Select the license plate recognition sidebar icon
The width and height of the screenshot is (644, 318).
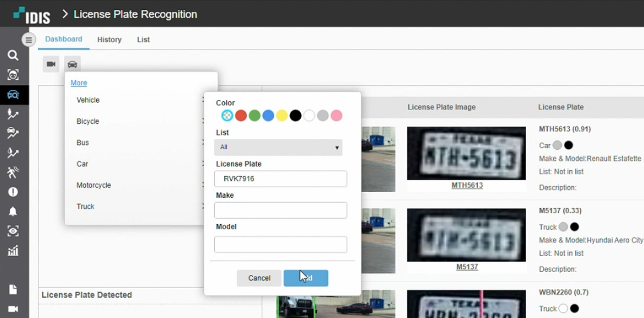coord(13,95)
